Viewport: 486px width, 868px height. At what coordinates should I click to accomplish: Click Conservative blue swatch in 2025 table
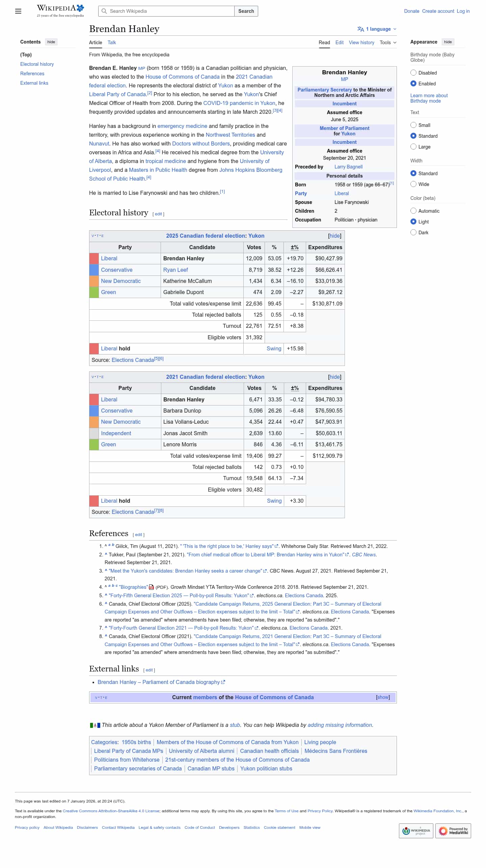point(94,270)
